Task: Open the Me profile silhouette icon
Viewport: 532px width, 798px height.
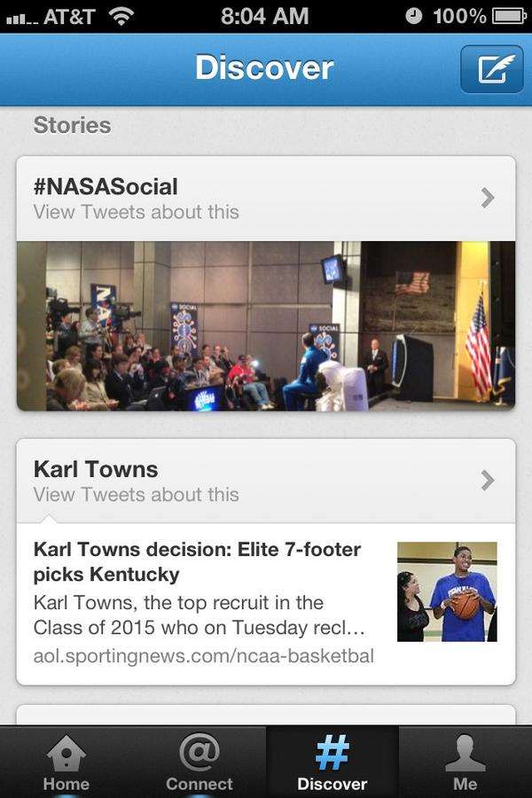Action: (x=465, y=753)
